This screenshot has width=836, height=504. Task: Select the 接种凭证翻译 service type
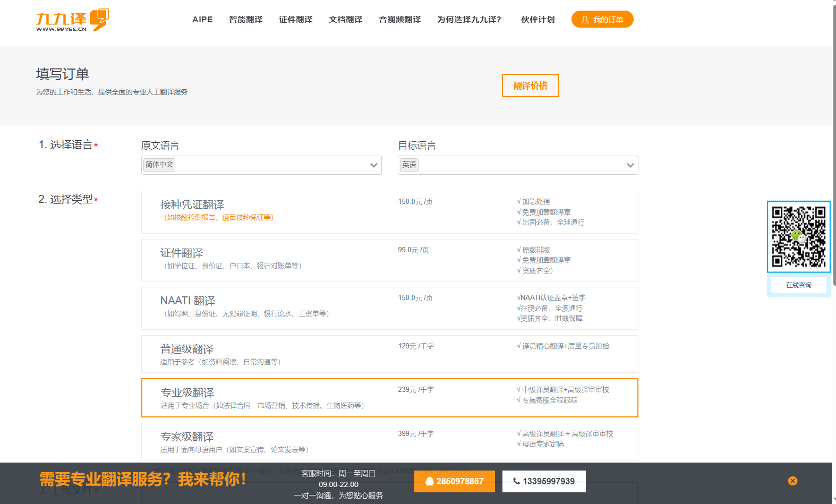(389, 212)
